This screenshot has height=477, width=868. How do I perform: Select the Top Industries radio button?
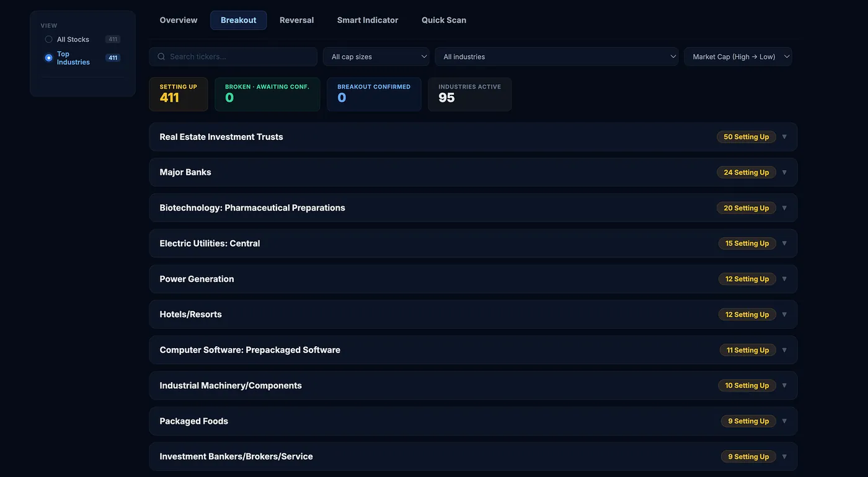tap(49, 58)
